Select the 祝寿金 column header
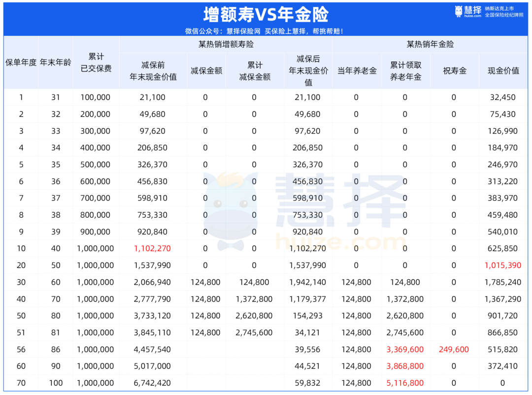This screenshot has width=532, height=395. click(454, 70)
